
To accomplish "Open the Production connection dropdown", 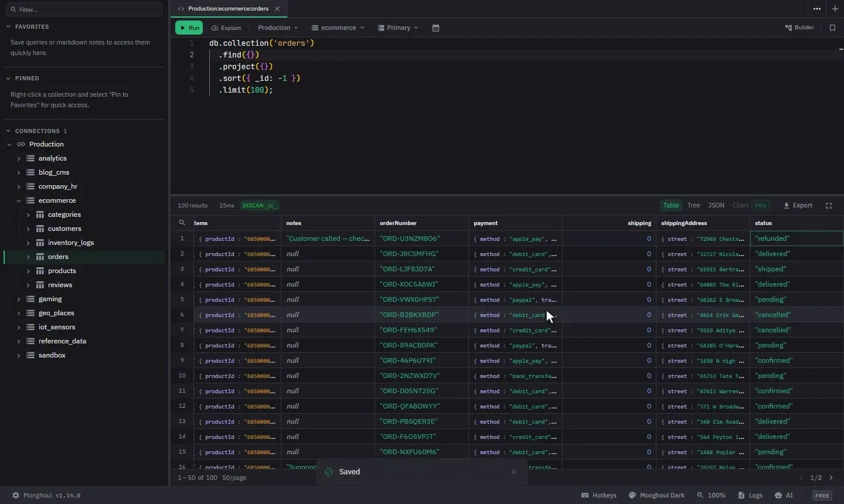I will [278, 28].
